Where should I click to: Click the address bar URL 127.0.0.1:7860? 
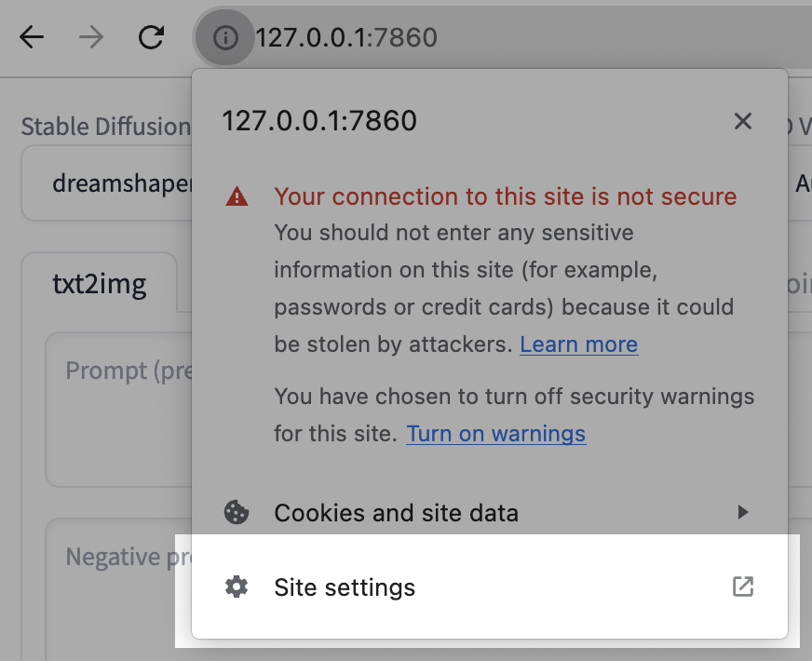point(346,38)
